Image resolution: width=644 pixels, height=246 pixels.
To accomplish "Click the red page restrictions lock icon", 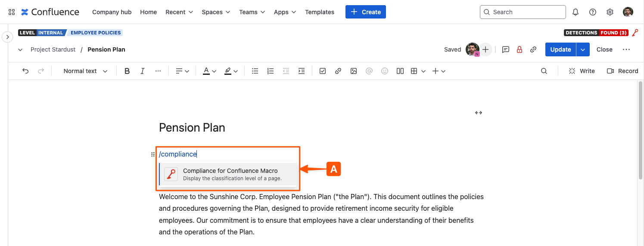I will (519, 49).
